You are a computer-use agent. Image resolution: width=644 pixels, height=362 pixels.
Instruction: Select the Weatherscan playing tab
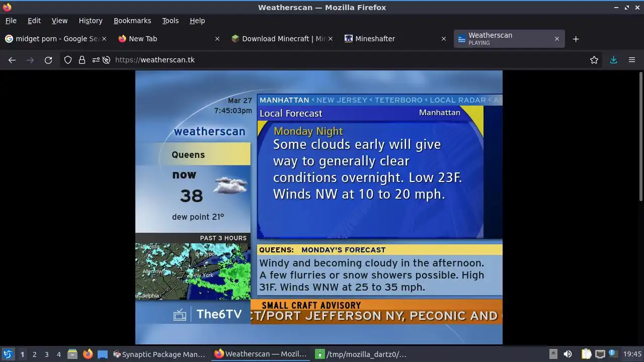[x=509, y=39]
